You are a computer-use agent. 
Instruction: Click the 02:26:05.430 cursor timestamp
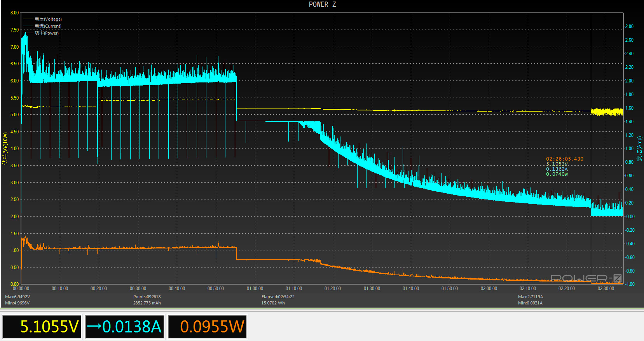point(564,159)
